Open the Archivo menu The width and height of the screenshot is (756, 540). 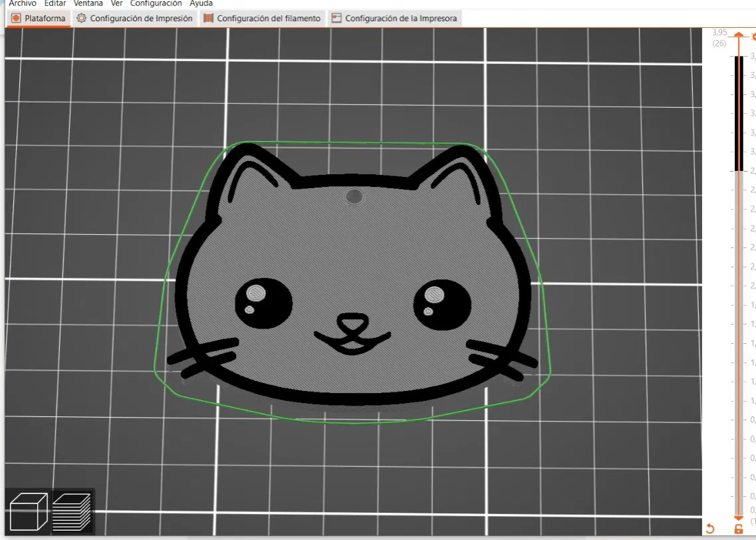[x=23, y=3]
